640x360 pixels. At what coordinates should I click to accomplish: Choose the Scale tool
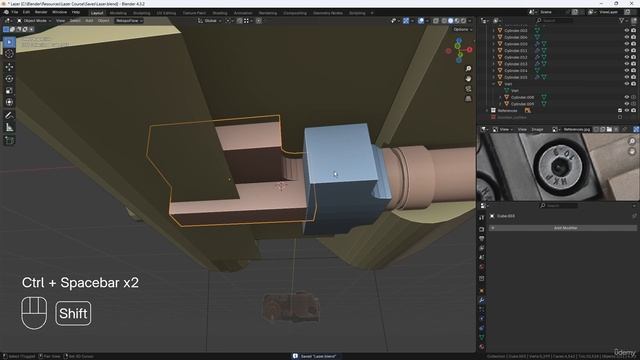9,91
